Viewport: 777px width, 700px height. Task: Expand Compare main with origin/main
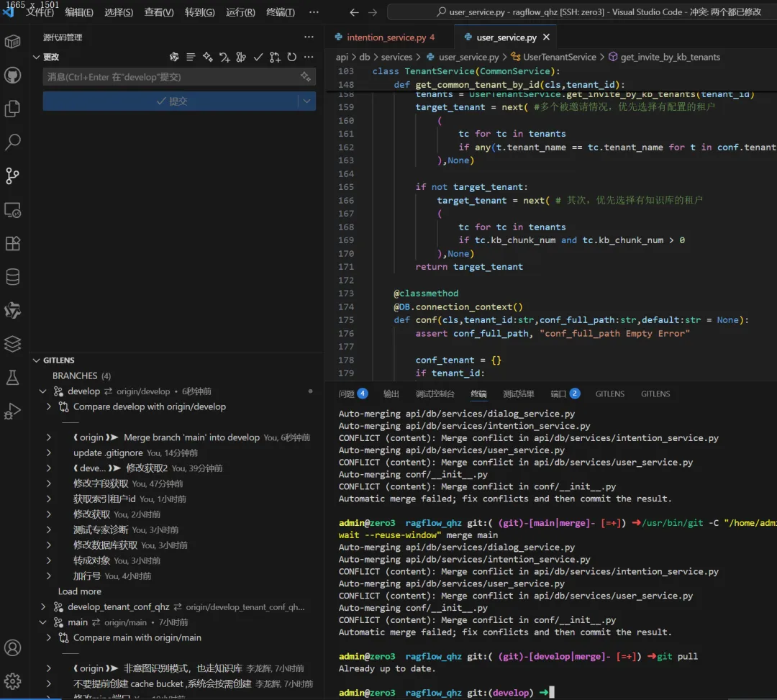click(49, 637)
